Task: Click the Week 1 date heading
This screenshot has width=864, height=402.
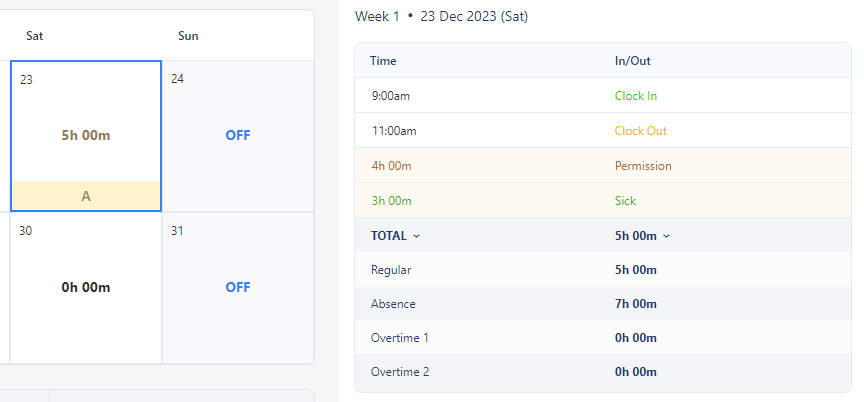Action: pos(441,17)
